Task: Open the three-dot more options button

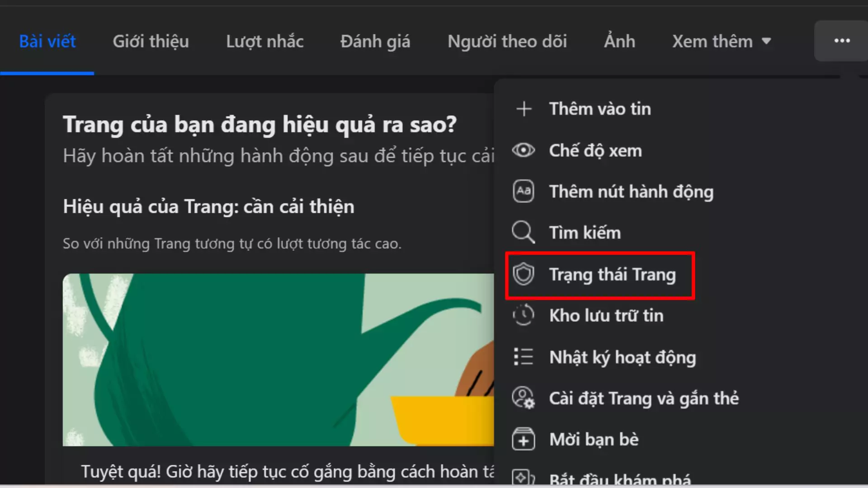Action: tap(842, 41)
